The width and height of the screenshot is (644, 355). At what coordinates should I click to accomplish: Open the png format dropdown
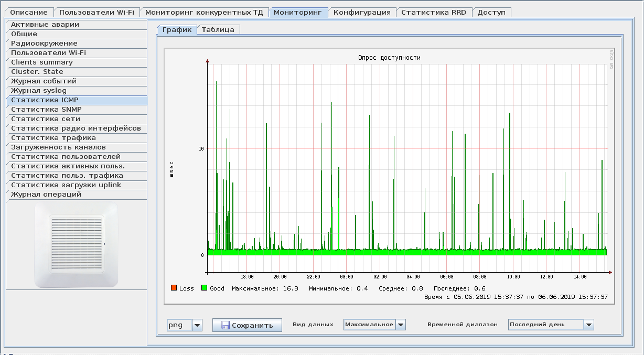(197, 325)
